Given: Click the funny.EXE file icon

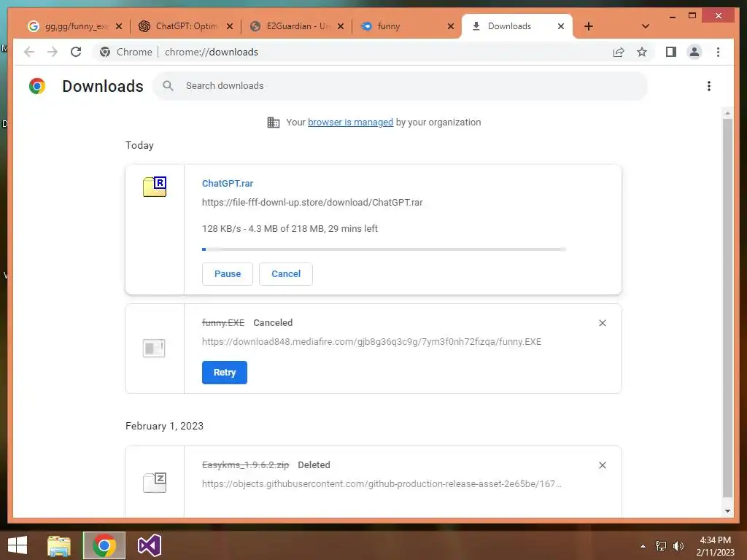Looking at the screenshot, I should pos(154,348).
